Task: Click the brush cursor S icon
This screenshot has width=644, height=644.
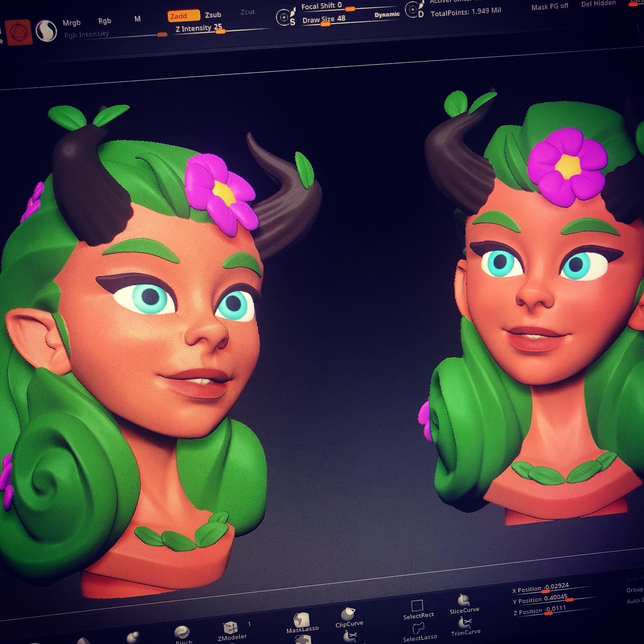Action: click(286, 17)
